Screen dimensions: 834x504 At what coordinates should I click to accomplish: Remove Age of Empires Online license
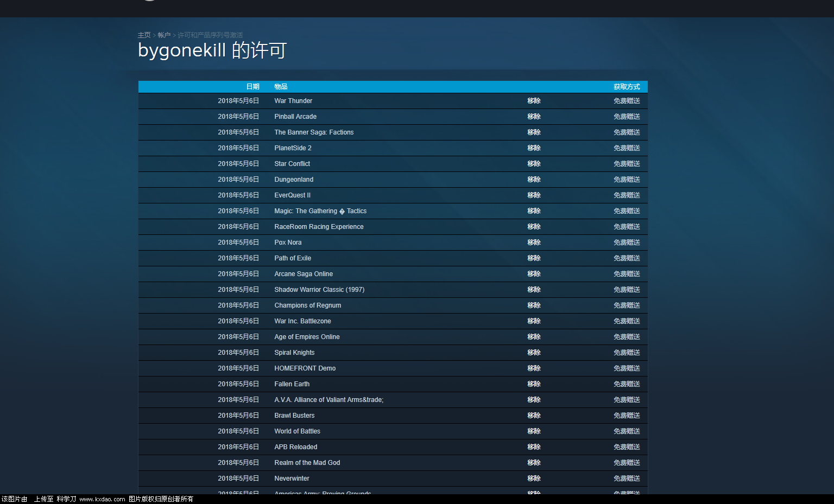coord(534,337)
